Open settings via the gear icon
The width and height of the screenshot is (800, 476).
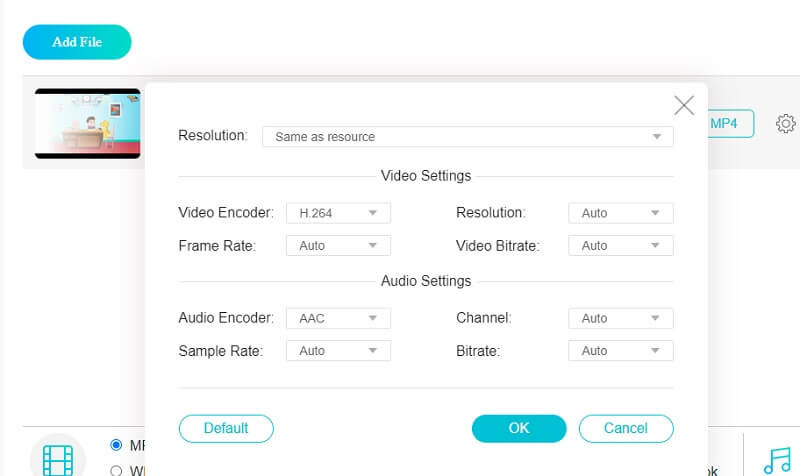coord(786,124)
